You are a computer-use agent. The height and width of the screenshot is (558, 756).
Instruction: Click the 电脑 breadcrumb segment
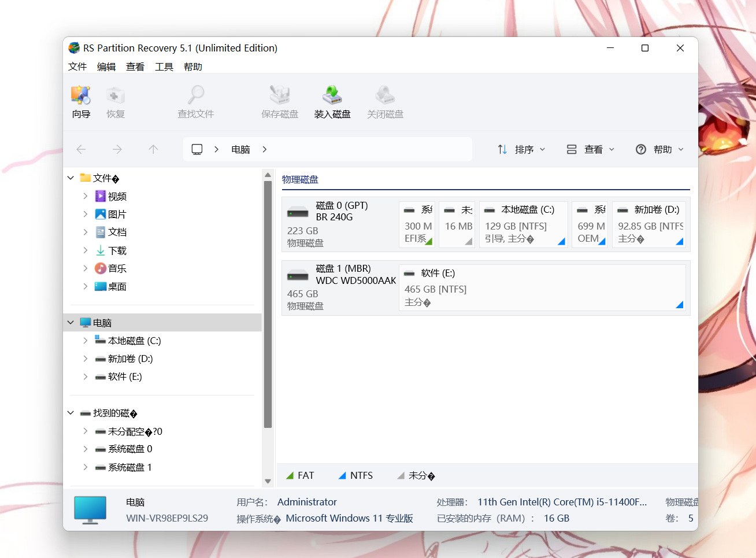point(240,149)
